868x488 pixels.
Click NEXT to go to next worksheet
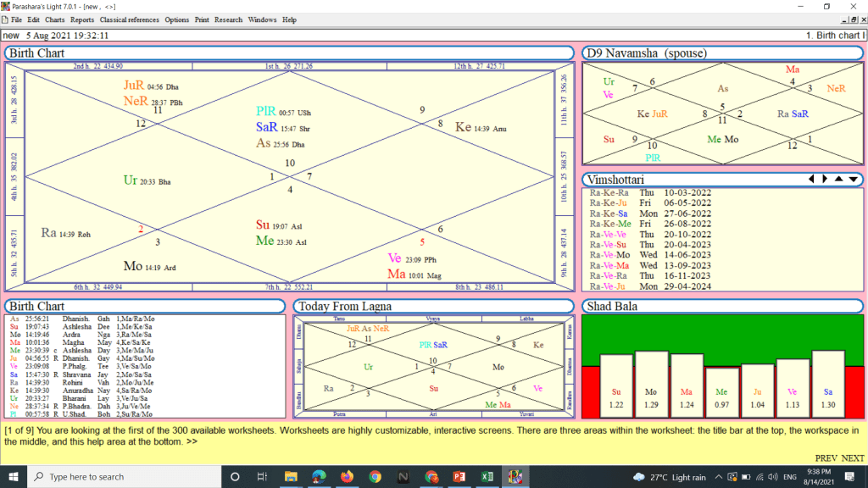click(x=852, y=457)
